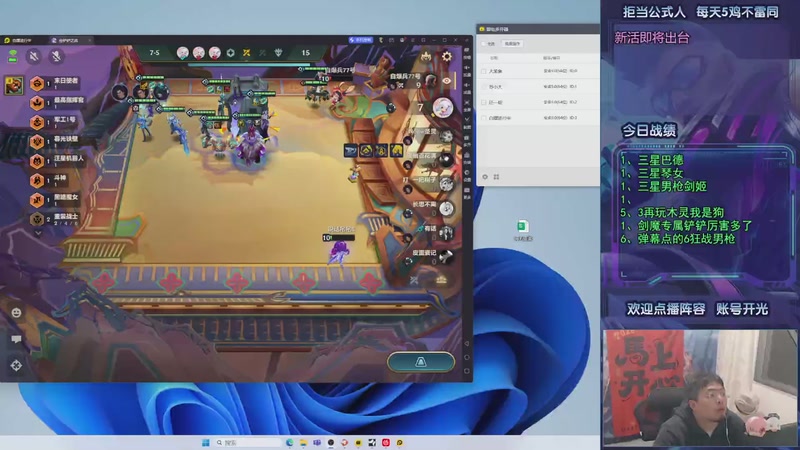The height and width of the screenshot is (450, 800).
Task: Select own player avatar showing 7
Action: point(443,108)
